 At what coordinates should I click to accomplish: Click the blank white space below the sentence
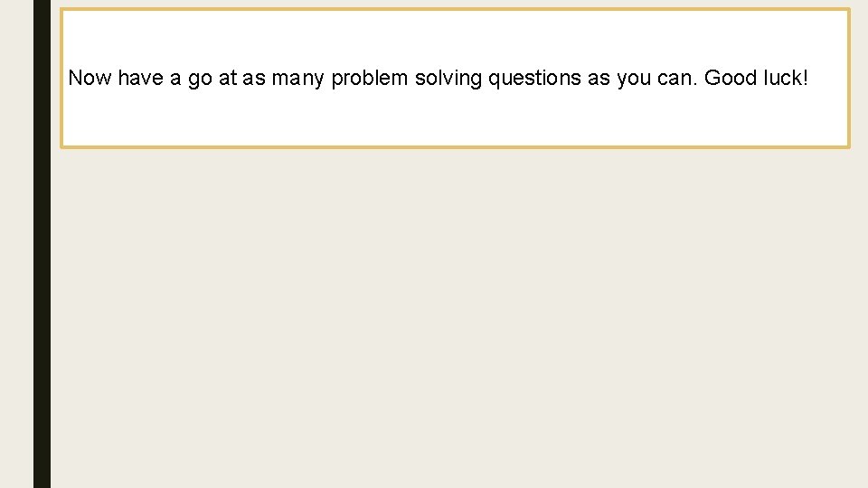[452, 117]
